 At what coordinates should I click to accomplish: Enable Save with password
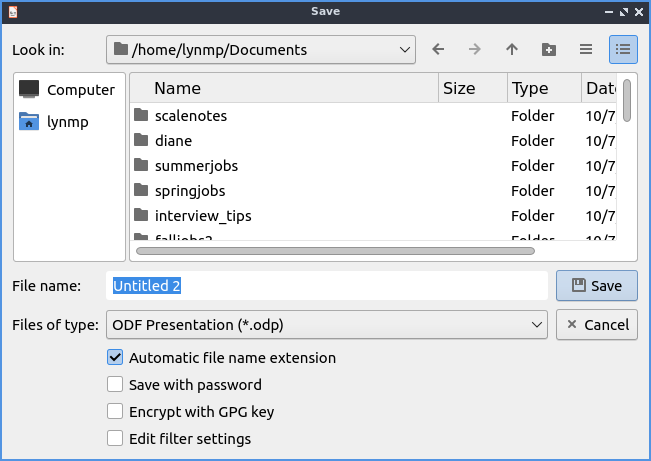[115, 384]
